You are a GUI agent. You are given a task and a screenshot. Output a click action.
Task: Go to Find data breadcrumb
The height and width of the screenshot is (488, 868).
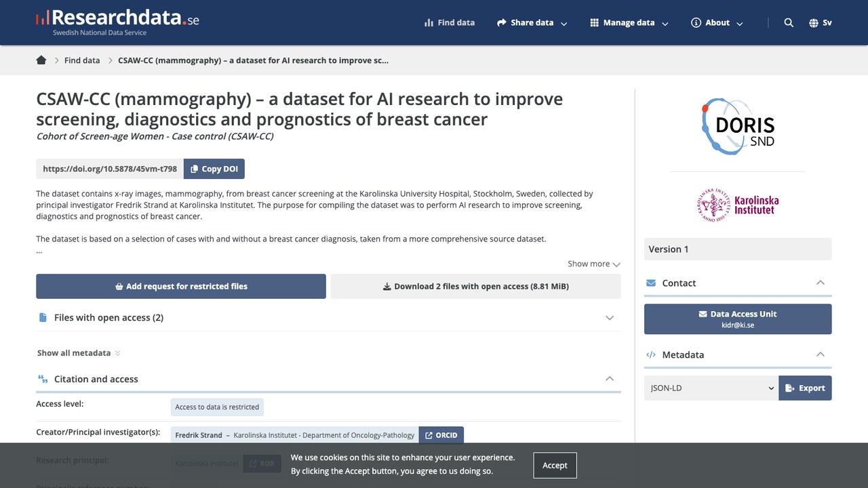pyautogui.click(x=82, y=60)
